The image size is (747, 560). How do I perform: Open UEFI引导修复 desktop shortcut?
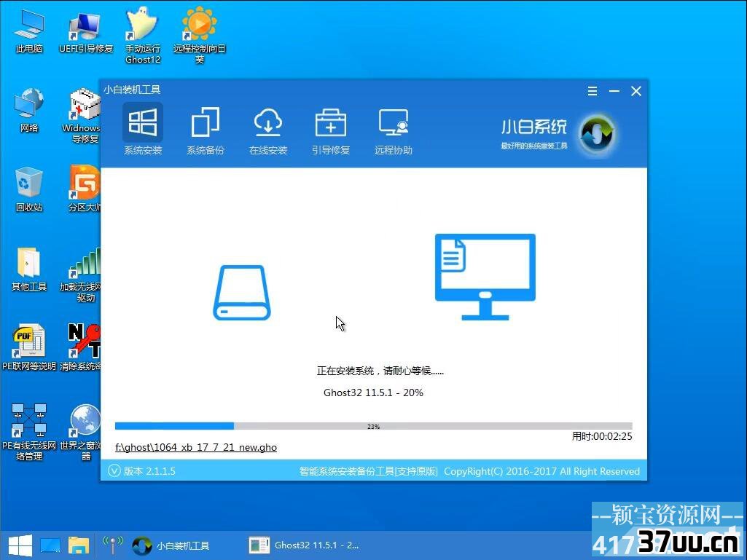tap(86, 31)
